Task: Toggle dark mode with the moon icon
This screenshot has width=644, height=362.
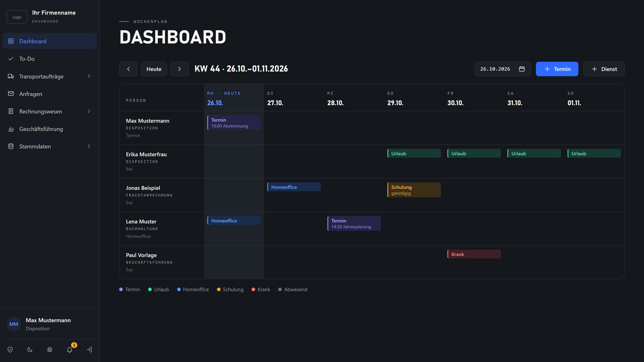Action: pyautogui.click(x=30, y=350)
